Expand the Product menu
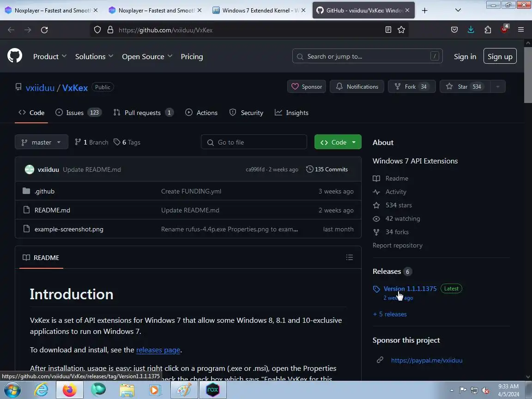532x399 pixels. pos(49,57)
